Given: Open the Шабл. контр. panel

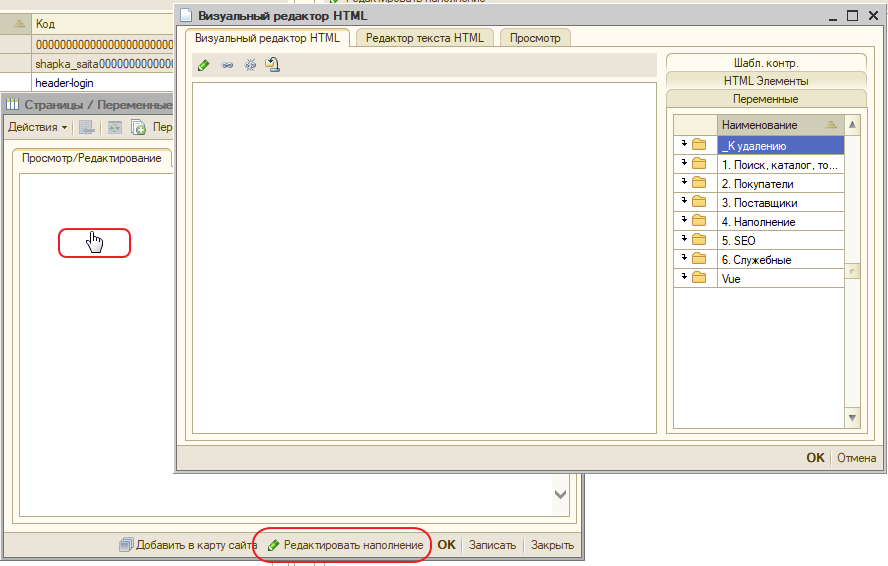Looking at the screenshot, I should [766, 63].
